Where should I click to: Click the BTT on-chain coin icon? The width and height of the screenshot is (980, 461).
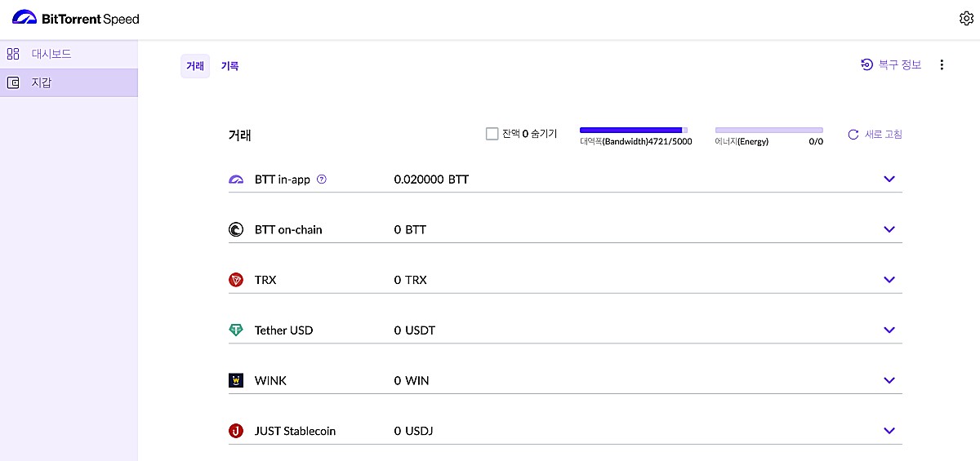[236, 230]
